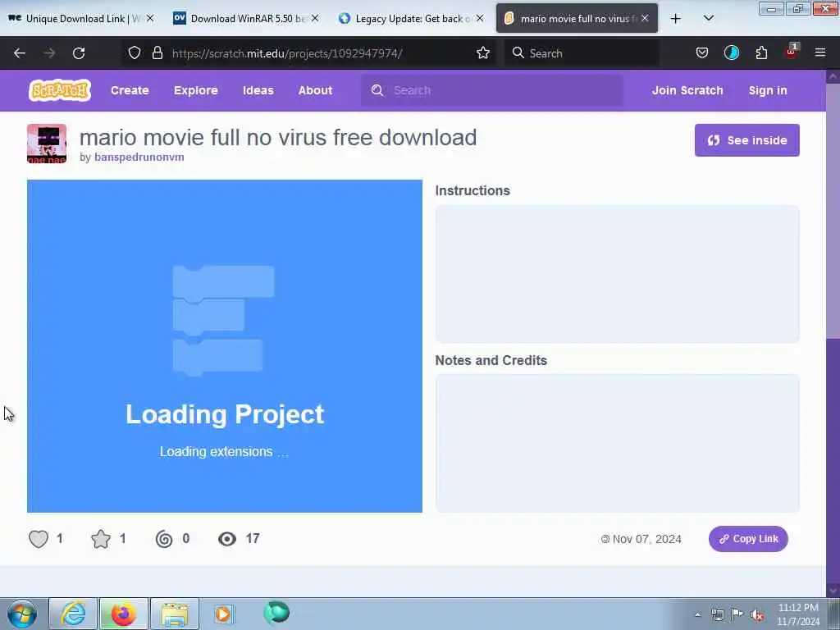
Task: Click the green round taskbar app icon
Action: point(276,613)
